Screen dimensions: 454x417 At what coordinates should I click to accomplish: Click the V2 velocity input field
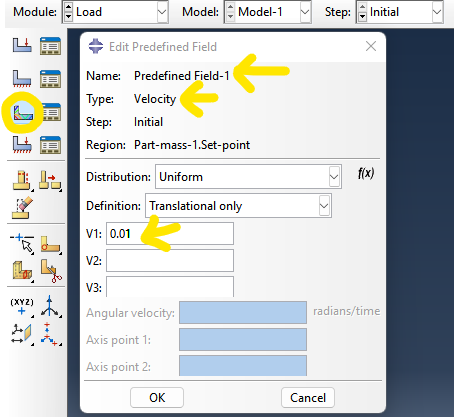click(170, 260)
